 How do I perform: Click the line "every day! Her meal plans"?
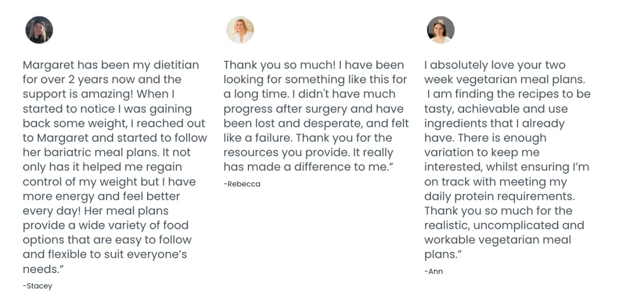[x=96, y=211]
